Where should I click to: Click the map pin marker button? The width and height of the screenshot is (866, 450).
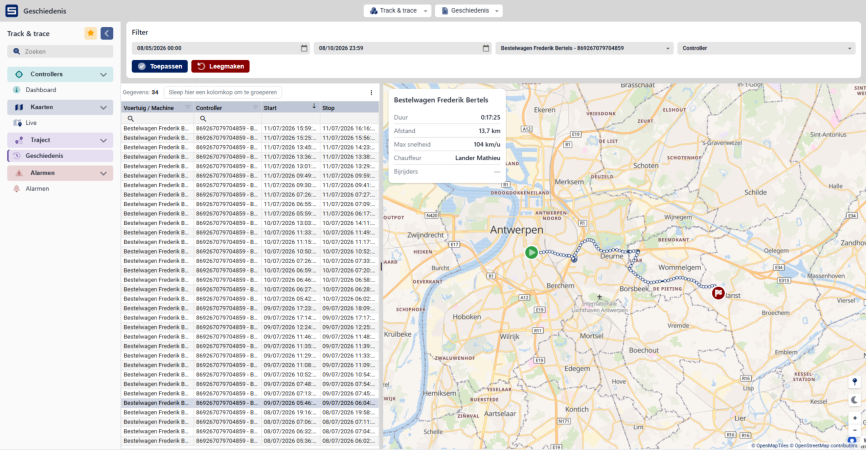point(854,382)
